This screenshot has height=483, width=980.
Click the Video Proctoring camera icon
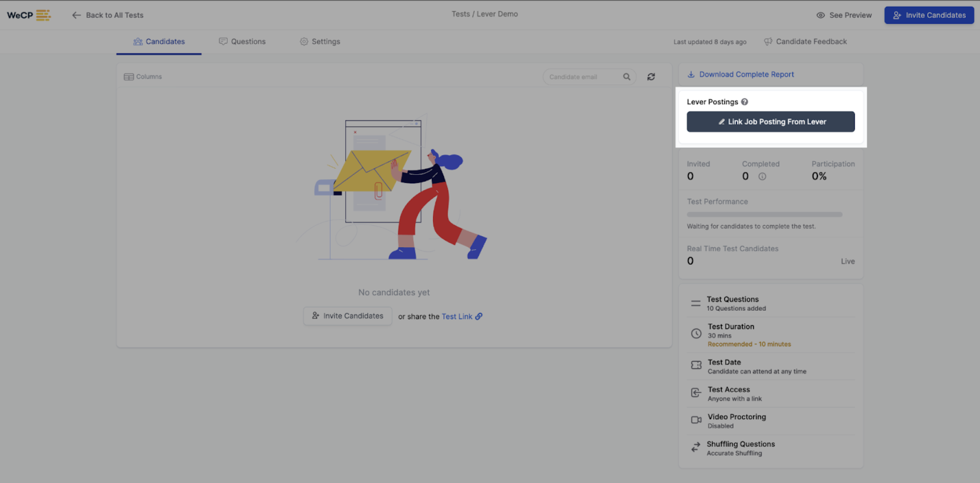696,420
